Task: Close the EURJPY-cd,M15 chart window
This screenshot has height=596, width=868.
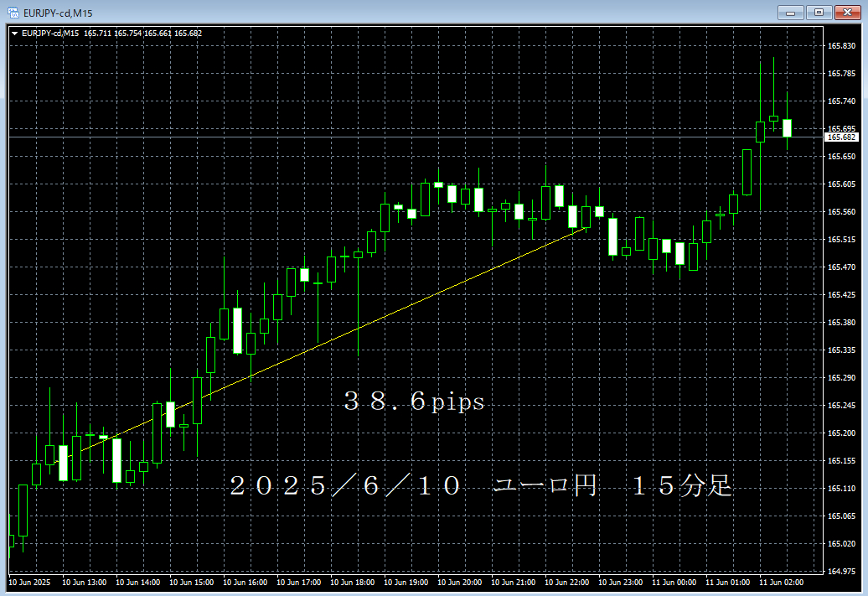Action: (847, 13)
